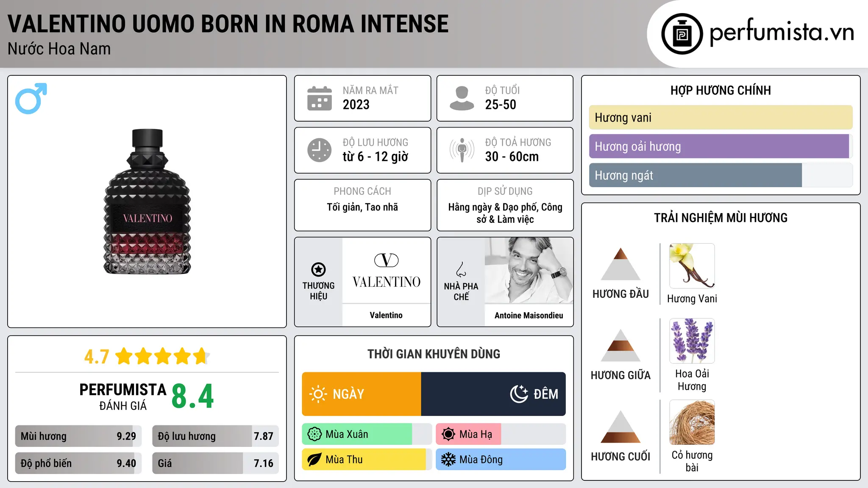Click the flower icon in Mùa Xuân
The width and height of the screenshot is (868, 488).
point(314,434)
